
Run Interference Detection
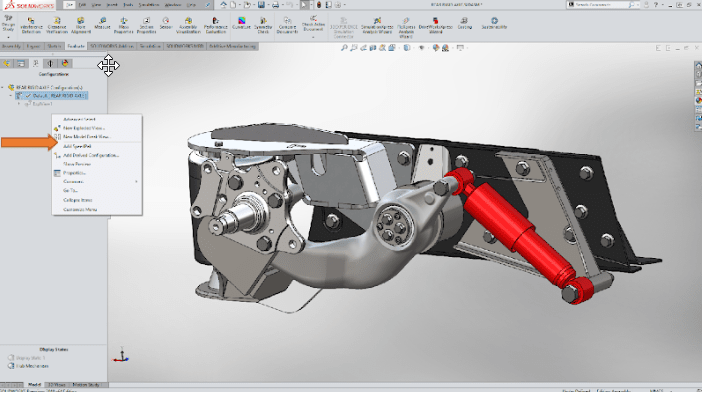pos(31,25)
